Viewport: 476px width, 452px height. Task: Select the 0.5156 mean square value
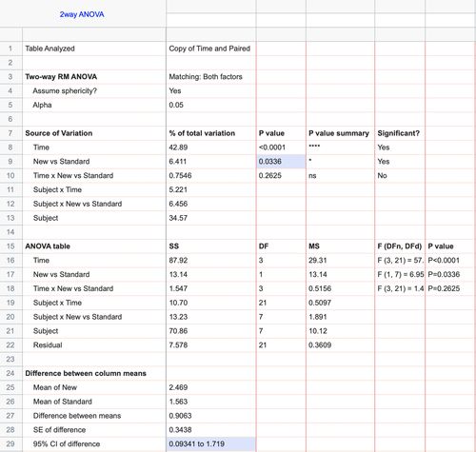[x=340, y=288]
